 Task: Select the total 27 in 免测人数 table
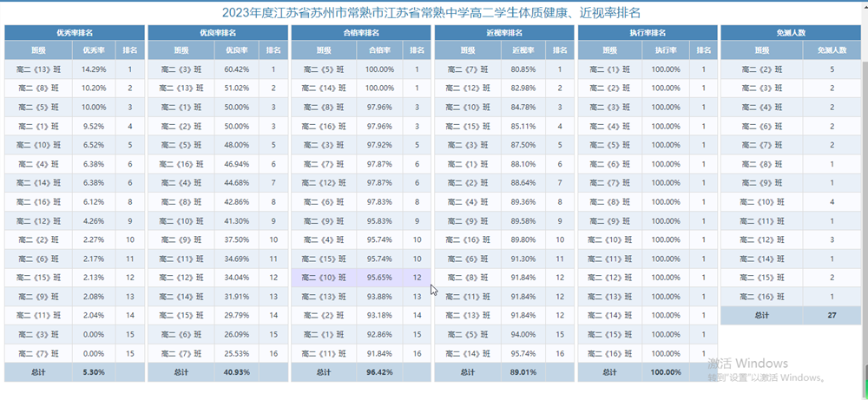[x=832, y=315]
